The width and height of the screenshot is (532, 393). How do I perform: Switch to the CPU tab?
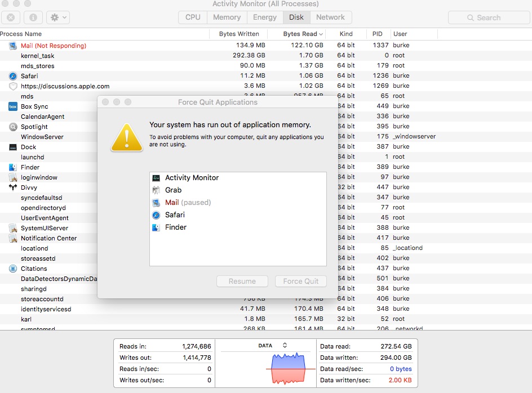tap(193, 17)
